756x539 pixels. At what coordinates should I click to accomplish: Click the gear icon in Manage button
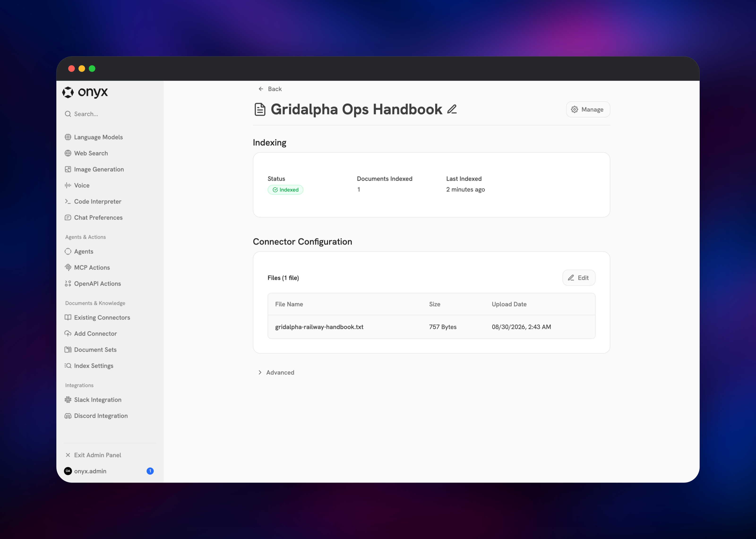[x=575, y=110]
